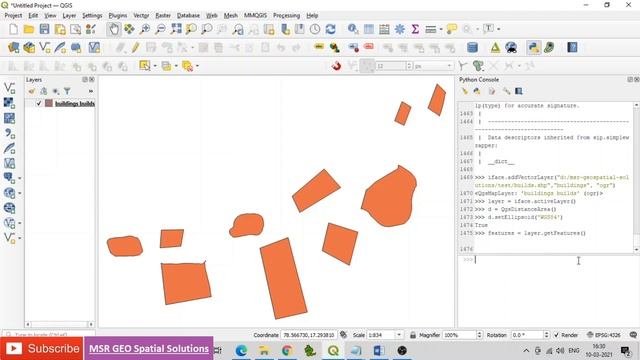The width and height of the screenshot is (640, 360).
Task: Expand the Select Features tool dropdown arrow
Action: [x=155, y=66]
